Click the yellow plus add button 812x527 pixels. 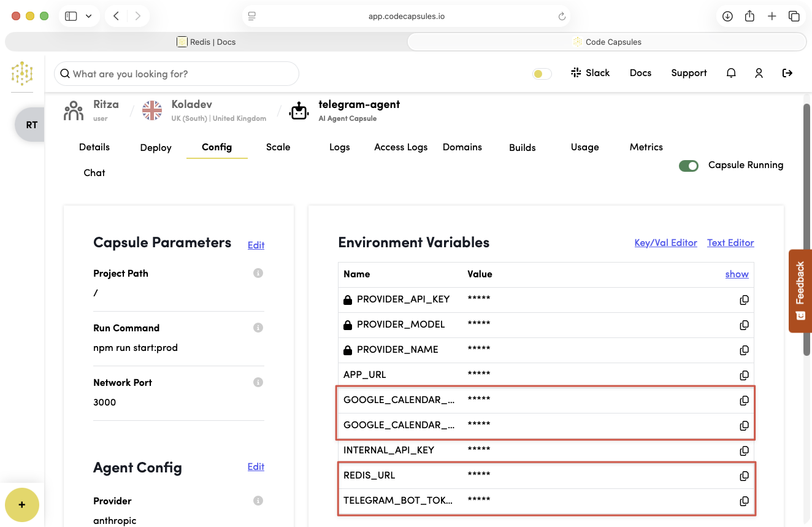pos(22,505)
